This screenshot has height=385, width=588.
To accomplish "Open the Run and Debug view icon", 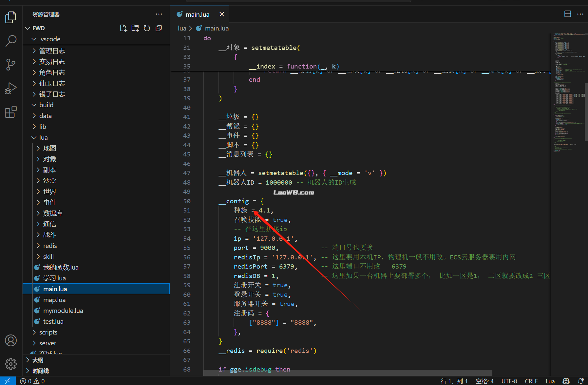I will pos(11,88).
